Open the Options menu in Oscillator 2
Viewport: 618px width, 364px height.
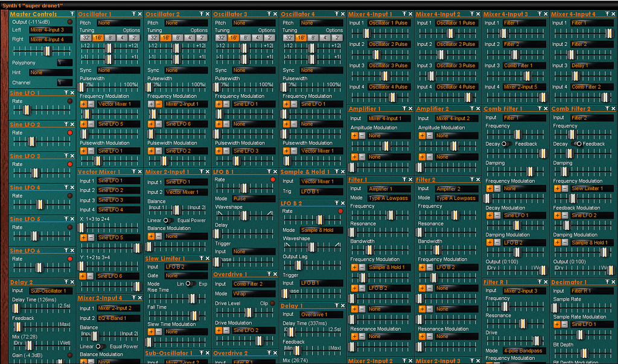[x=199, y=30]
